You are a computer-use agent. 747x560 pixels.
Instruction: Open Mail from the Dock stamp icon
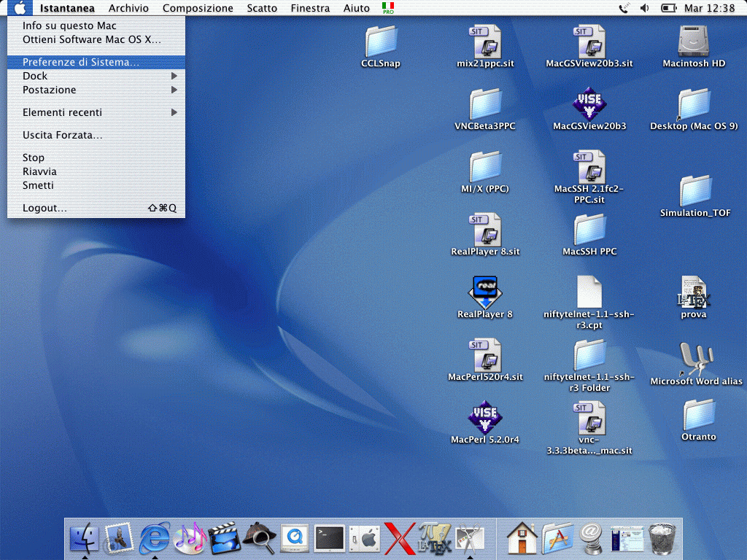tap(119, 538)
